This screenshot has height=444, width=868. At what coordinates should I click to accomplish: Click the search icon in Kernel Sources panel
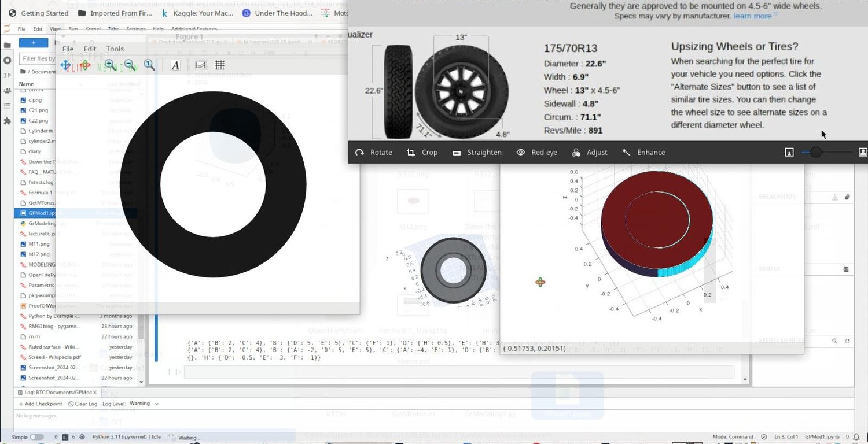coord(835,341)
